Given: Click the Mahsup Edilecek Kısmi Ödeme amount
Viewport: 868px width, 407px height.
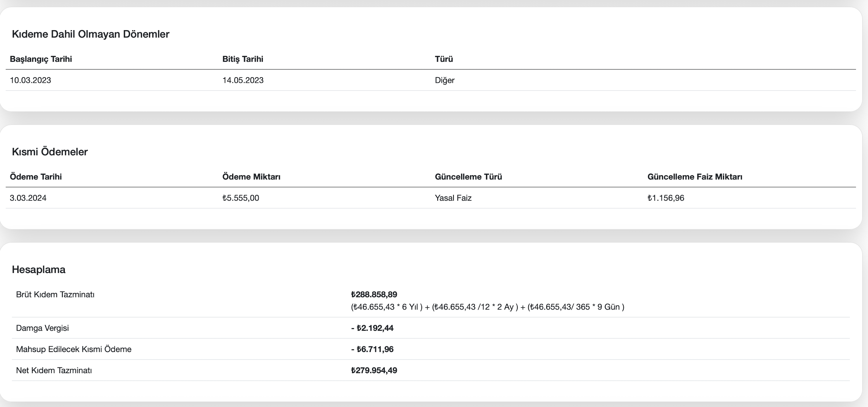Looking at the screenshot, I should (372, 349).
